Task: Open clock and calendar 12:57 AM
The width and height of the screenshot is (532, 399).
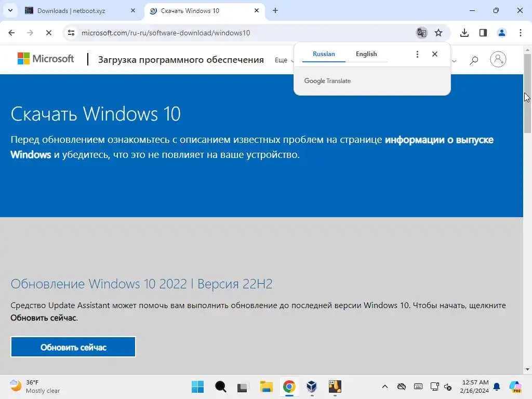Action: (x=474, y=387)
